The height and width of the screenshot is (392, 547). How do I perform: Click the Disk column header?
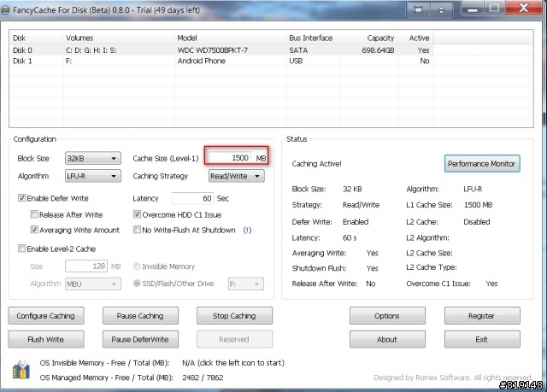click(36, 38)
